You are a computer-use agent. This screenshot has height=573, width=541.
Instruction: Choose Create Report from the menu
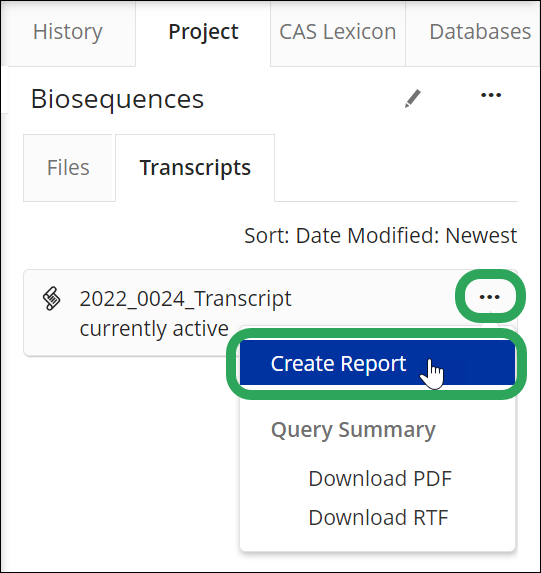[x=377, y=363]
